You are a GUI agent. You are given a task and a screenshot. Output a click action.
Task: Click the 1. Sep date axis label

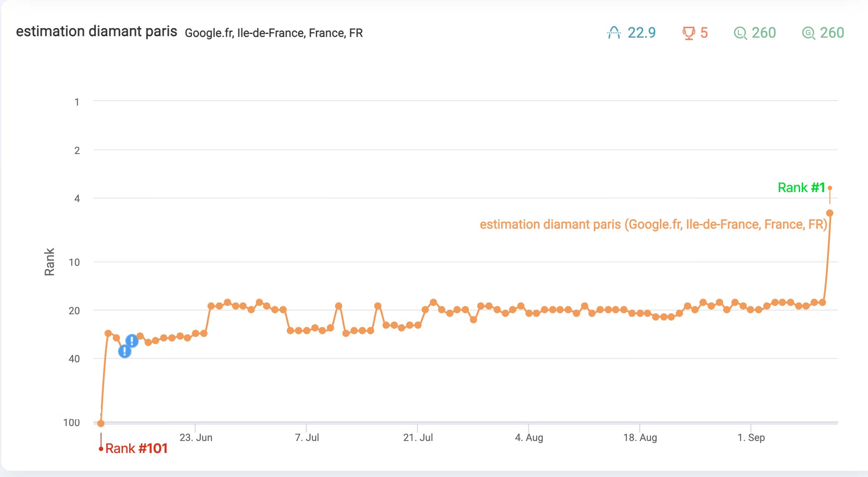(x=751, y=438)
